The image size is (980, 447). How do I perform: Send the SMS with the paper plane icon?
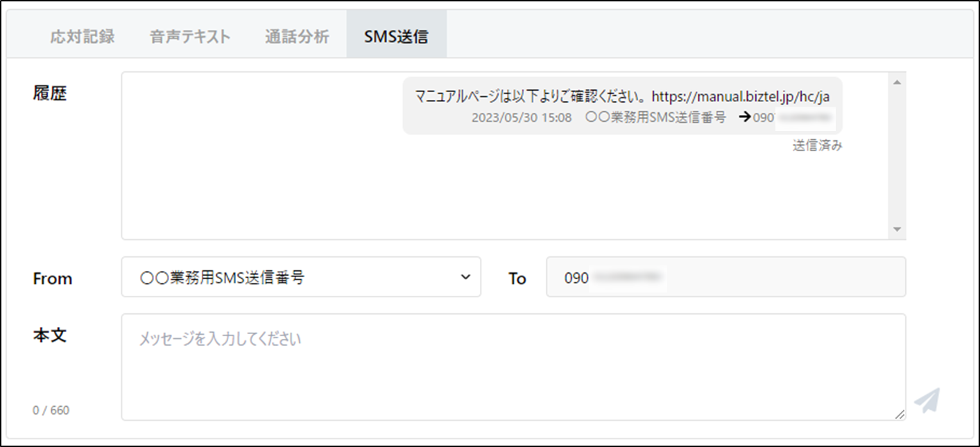coord(927,400)
